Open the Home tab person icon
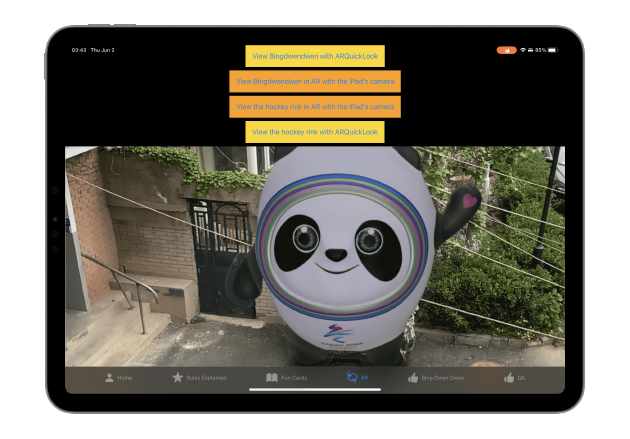Viewport: 630px width, 439px height. pos(109,378)
